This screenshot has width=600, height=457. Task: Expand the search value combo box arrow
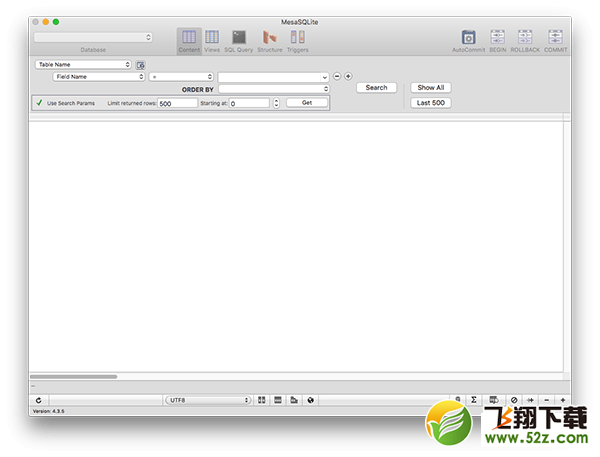click(x=324, y=77)
